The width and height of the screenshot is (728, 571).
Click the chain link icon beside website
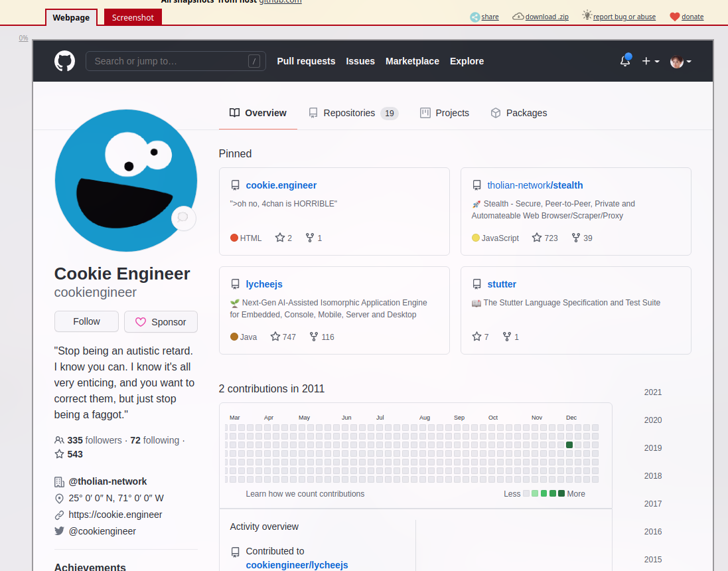(x=59, y=515)
